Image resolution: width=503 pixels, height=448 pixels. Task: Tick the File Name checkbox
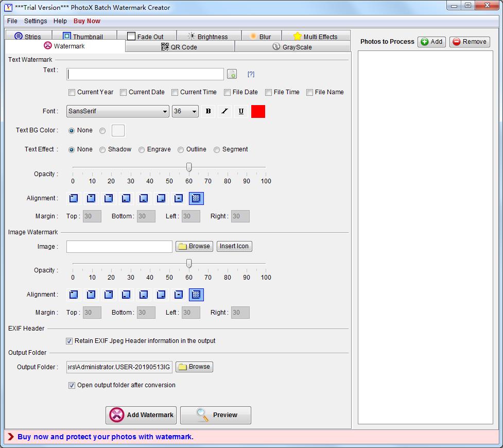click(x=309, y=92)
